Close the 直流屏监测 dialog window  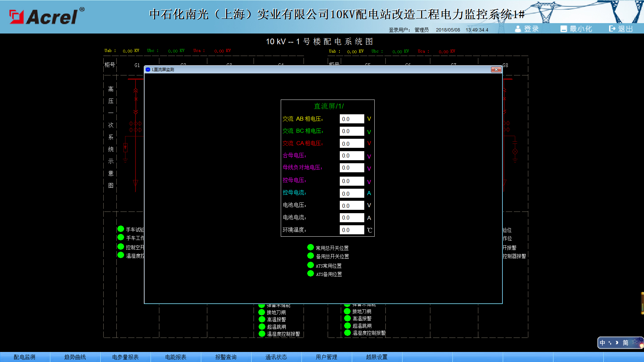[x=496, y=69]
